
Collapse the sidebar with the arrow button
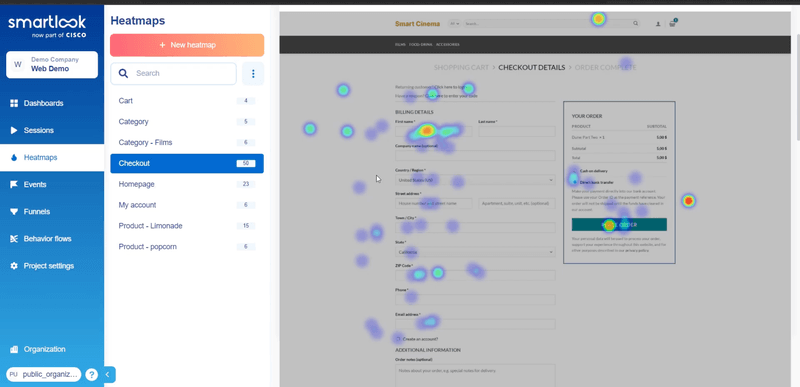click(108, 375)
